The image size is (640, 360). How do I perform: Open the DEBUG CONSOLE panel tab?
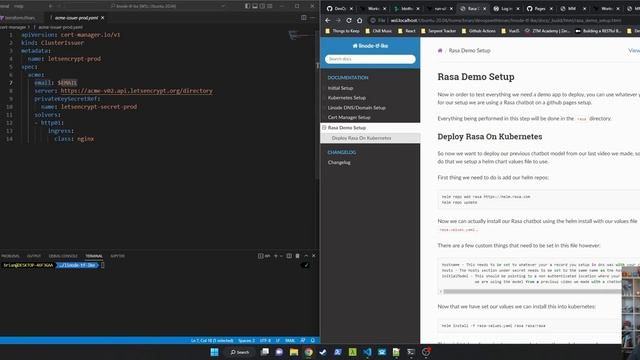(63, 256)
